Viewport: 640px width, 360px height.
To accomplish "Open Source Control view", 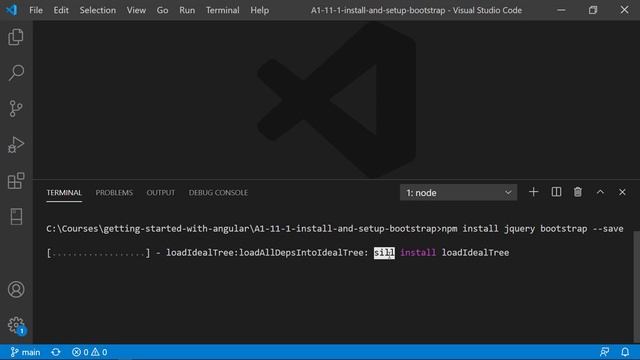I will tap(16, 109).
